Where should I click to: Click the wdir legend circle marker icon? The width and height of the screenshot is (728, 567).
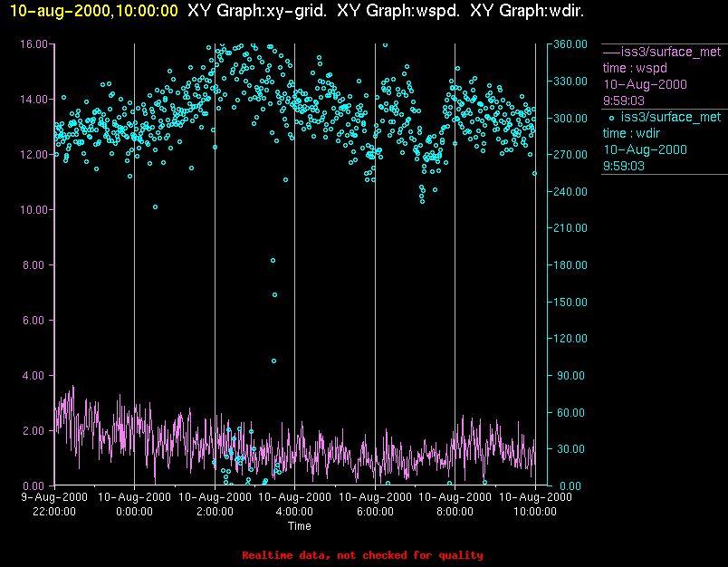[x=611, y=118]
